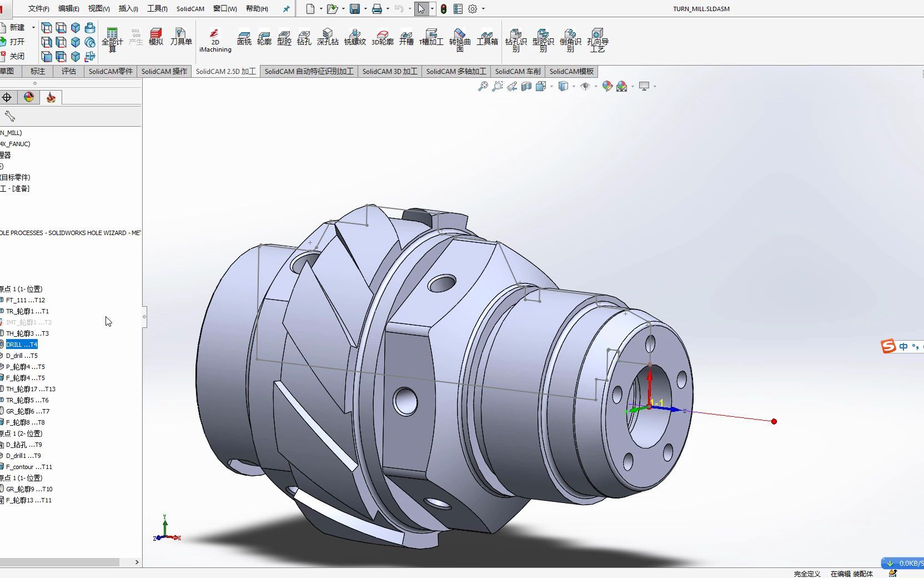Image resolution: width=924 pixels, height=578 pixels.
Task: Open the view orientation dropdown arrow
Action: (x=551, y=86)
